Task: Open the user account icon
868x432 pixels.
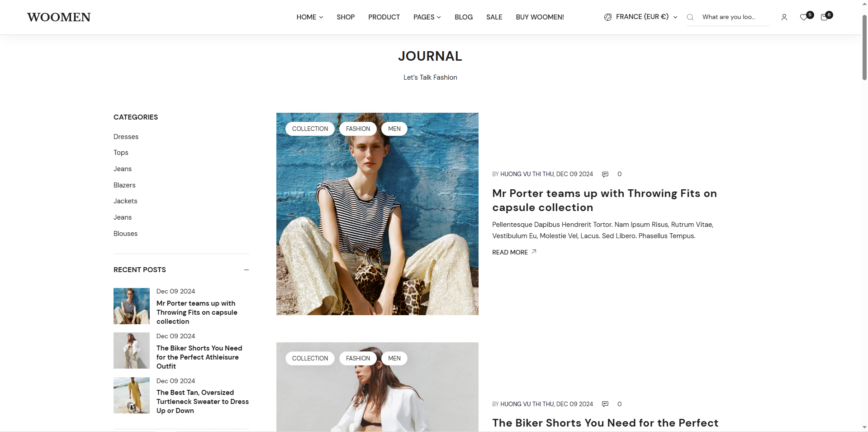Action: [784, 17]
